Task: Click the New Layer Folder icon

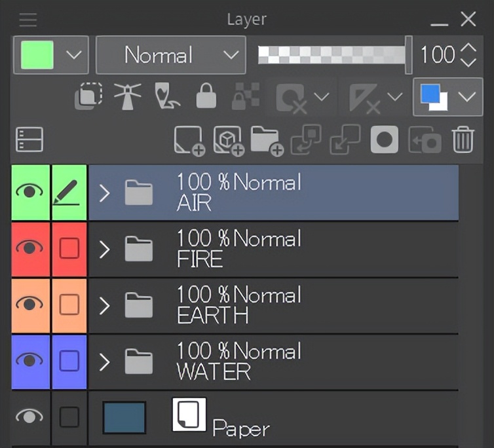Action: [x=267, y=140]
